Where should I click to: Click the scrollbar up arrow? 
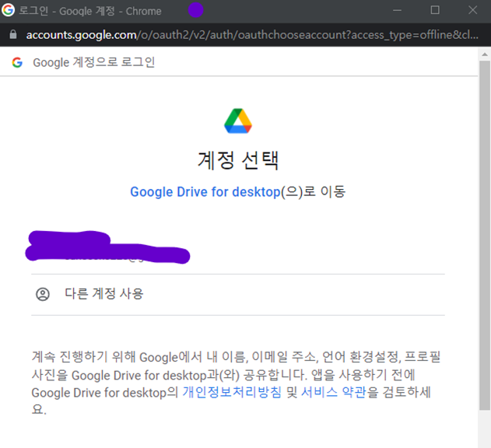click(x=485, y=54)
